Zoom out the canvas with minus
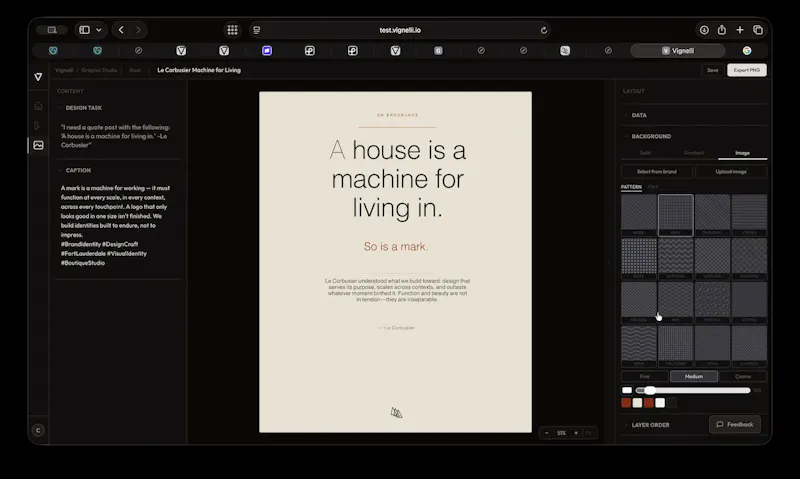Image resolution: width=800 pixels, height=479 pixels. (546, 433)
